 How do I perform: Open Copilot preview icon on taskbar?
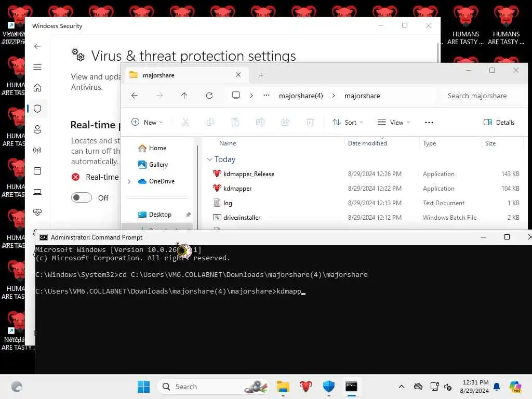pyautogui.click(x=515, y=387)
